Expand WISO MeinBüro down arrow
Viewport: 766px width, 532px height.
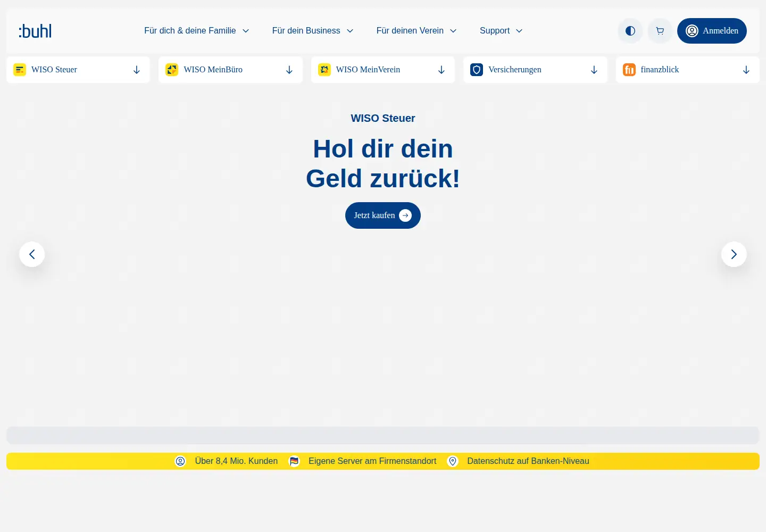coord(289,70)
